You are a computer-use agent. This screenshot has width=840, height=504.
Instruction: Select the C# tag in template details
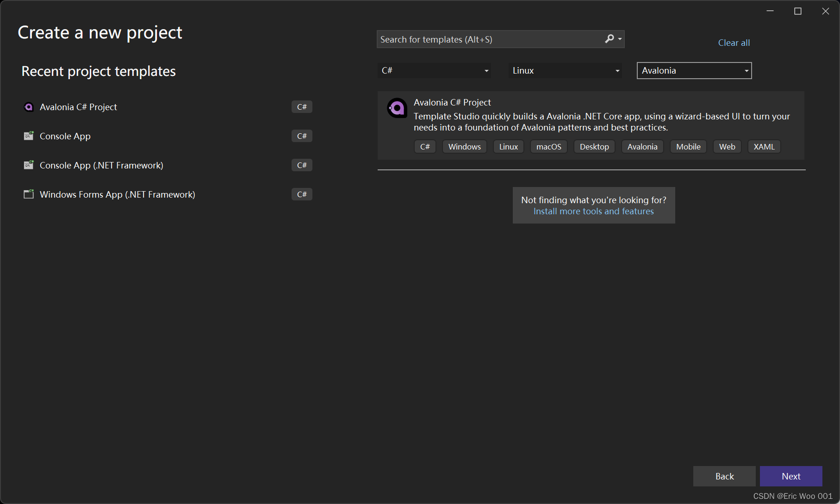tap(425, 146)
